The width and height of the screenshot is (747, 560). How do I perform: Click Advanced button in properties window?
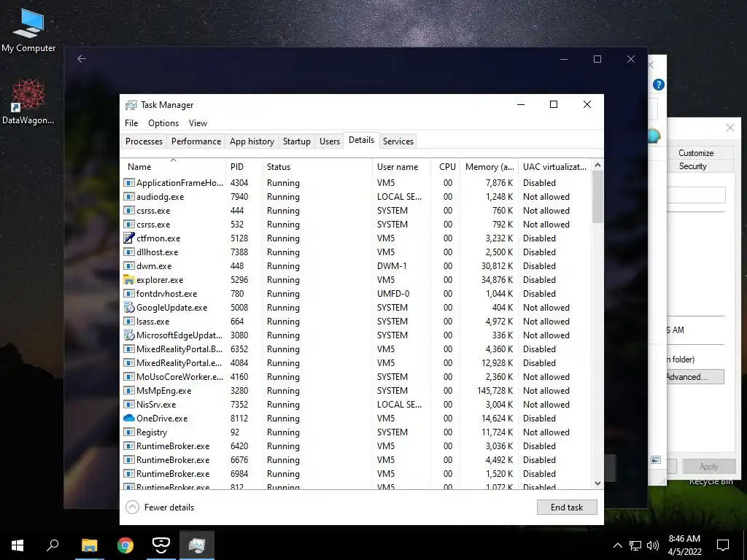(694, 377)
